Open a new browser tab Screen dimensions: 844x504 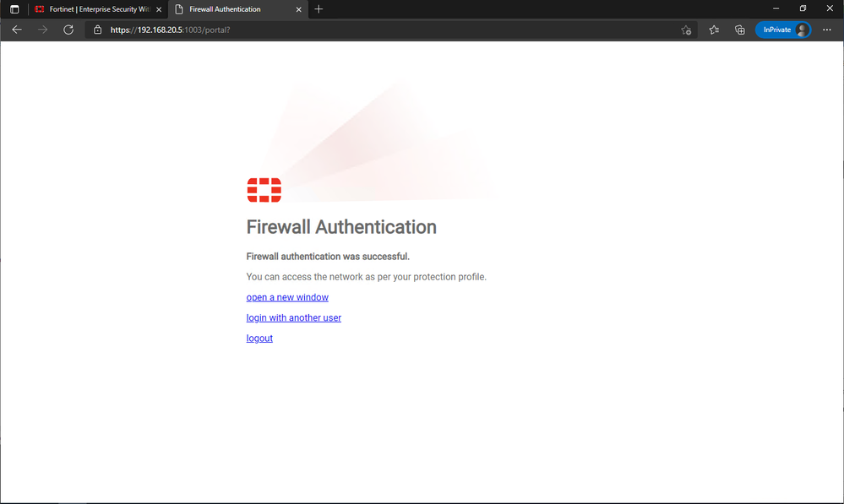pyautogui.click(x=319, y=9)
